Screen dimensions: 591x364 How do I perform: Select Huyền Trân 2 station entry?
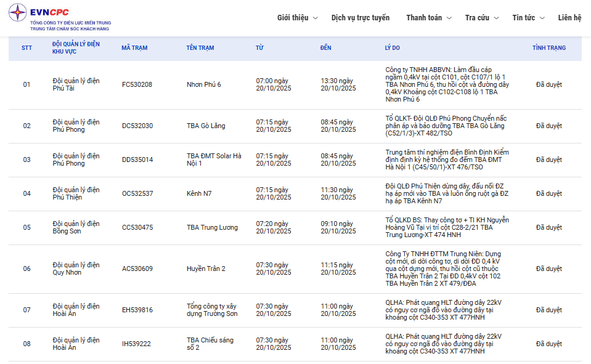tap(206, 269)
